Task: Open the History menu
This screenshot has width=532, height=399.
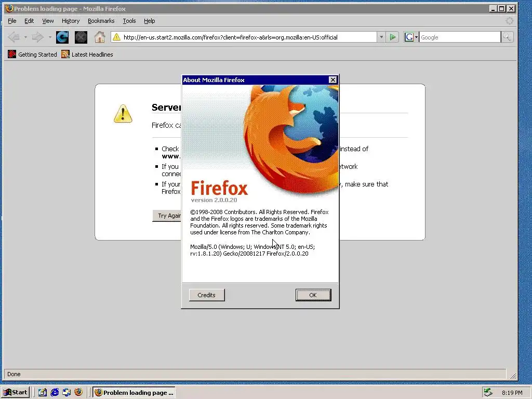Action: point(71,21)
